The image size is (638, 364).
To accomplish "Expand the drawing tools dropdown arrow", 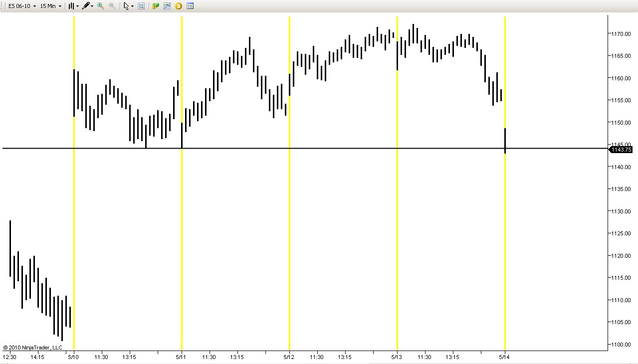I will tap(92, 6).
